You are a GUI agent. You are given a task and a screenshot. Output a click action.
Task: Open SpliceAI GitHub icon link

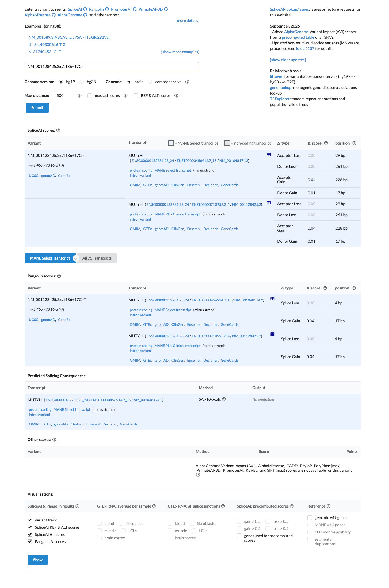pyautogui.click(x=85, y=9)
